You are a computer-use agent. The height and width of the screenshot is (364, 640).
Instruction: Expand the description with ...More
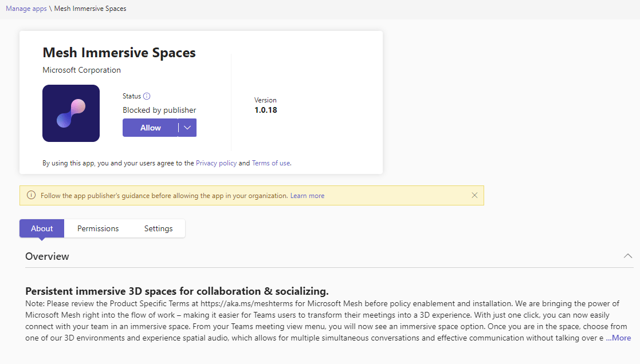[x=618, y=338]
